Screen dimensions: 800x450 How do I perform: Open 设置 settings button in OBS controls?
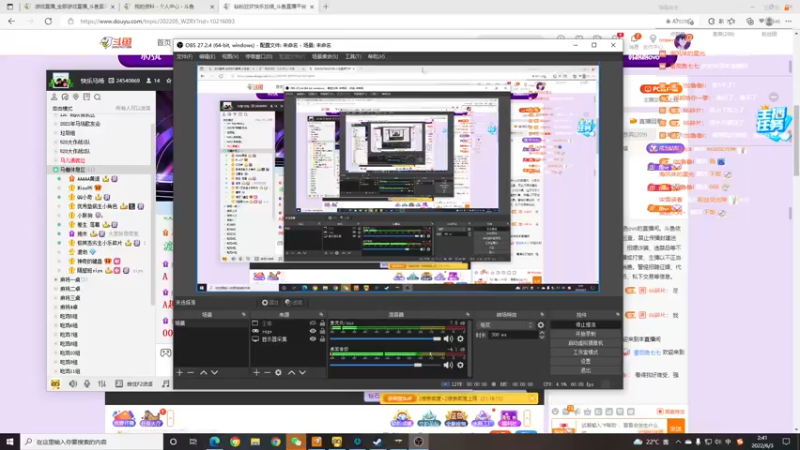585,361
